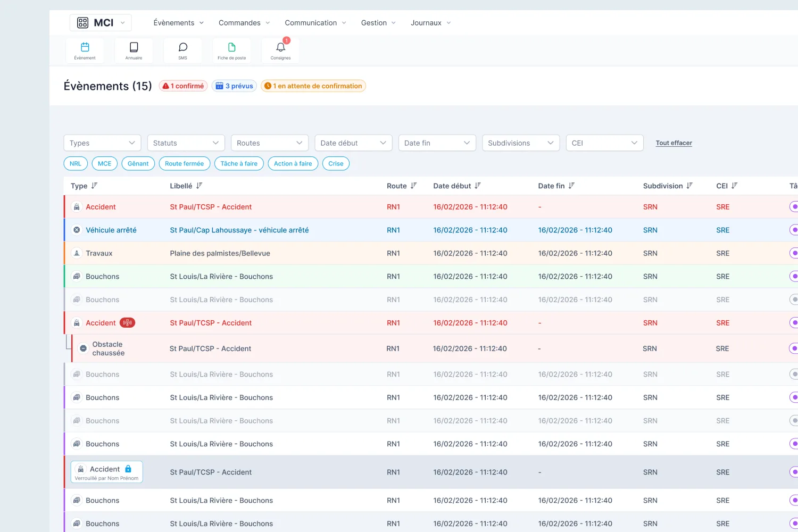
Task: Click the 1 en attente de confirmation badge
Action: coord(313,86)
